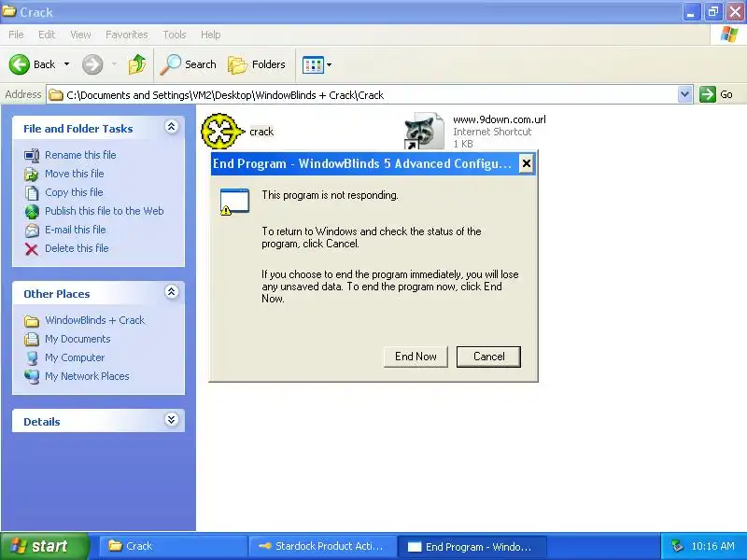Click the 10:16 AM clock
747x560 pixels.
(712, 546)
